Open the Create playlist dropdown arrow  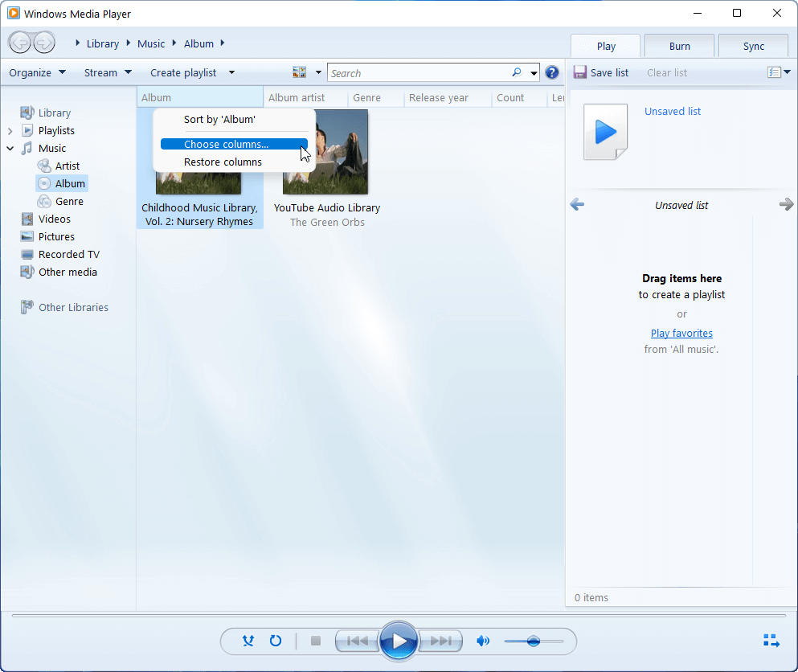coord(231,72)
